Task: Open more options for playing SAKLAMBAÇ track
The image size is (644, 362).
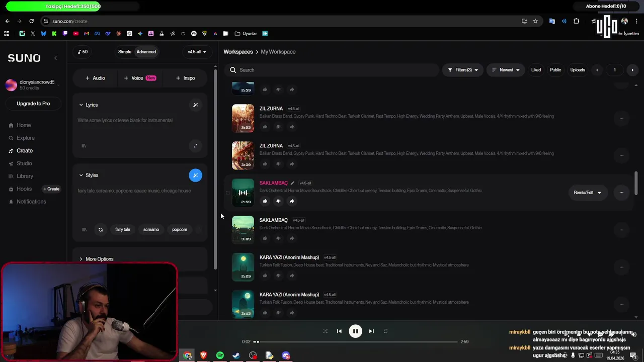Action: click(621, 193)
